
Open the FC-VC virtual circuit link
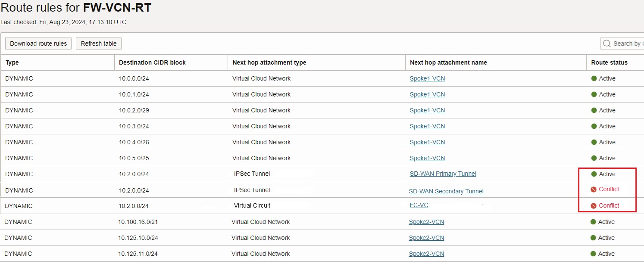[419, 205]
